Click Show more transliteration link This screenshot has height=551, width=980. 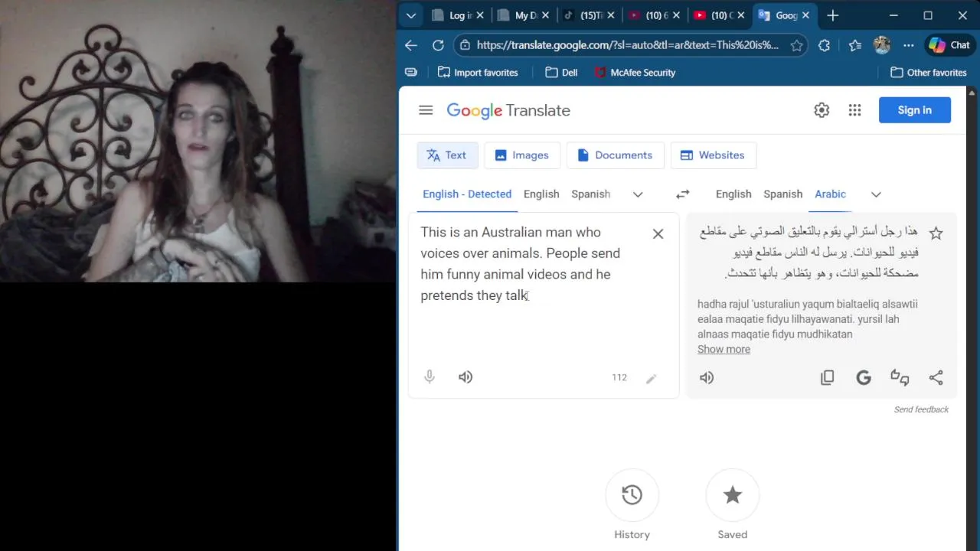pyautogui.click(x=724, y=349)
